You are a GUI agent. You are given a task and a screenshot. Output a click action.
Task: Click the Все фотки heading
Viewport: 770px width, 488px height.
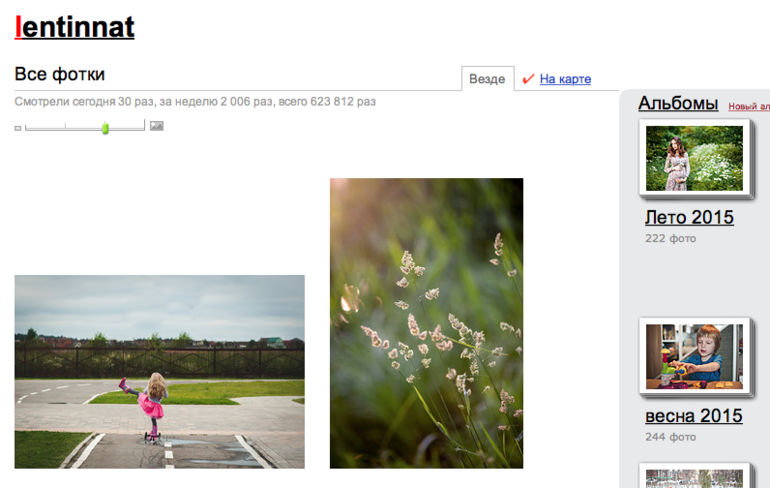(59, 74)
